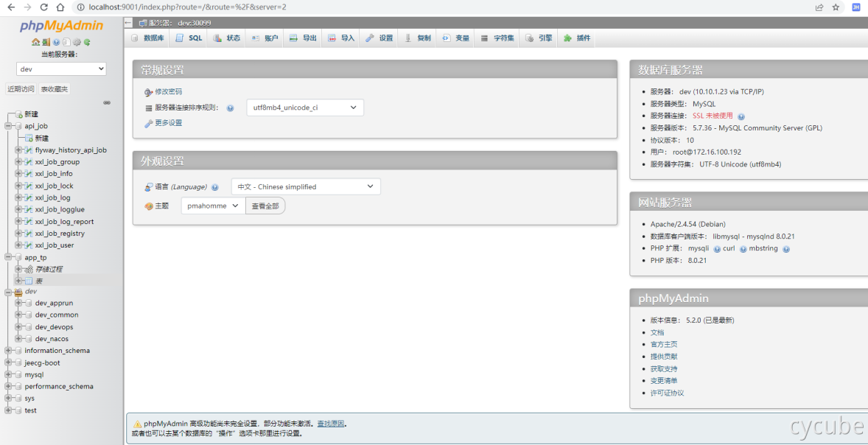Expand dev_nacos database node
The height and width of the screenshot is (445, 868).
coord(19,339)
